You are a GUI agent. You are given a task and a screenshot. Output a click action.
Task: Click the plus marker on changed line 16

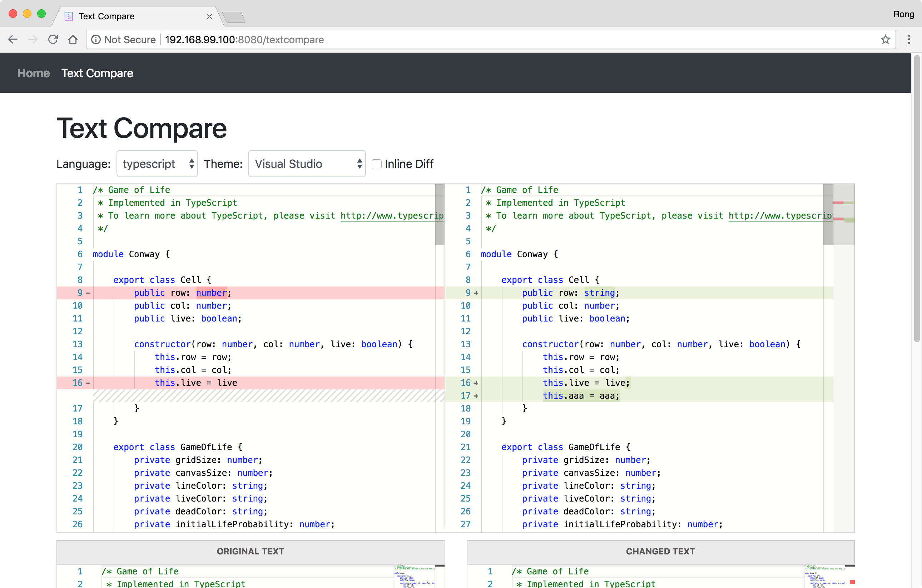(476, 383)
